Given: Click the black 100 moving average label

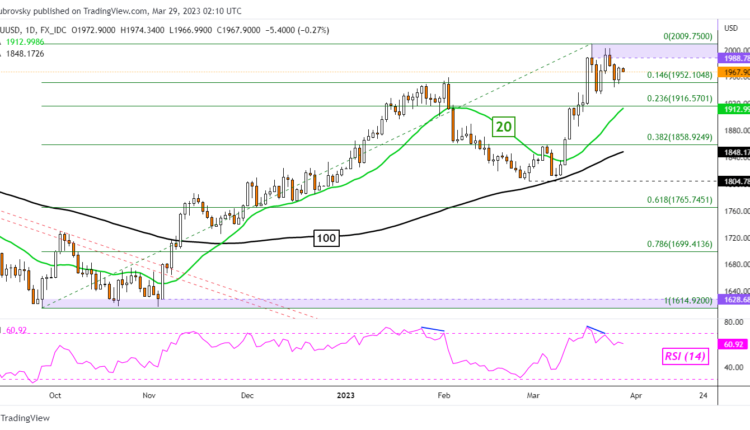Looking at the screenshot, I should [324, 237].
